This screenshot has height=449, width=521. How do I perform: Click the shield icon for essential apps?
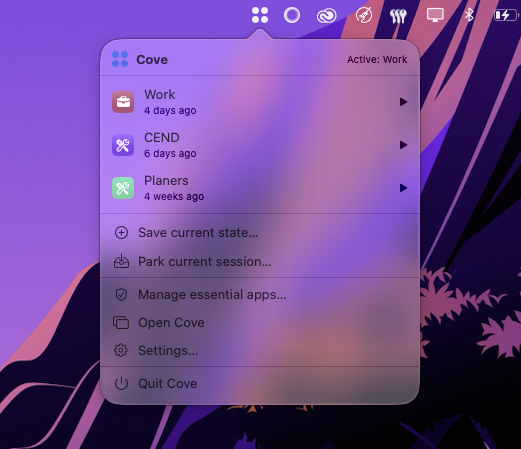tap(121, 295)
